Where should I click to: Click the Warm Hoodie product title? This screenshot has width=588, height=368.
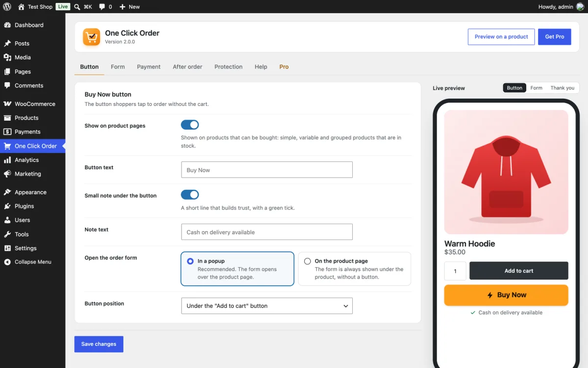(469, 243)
